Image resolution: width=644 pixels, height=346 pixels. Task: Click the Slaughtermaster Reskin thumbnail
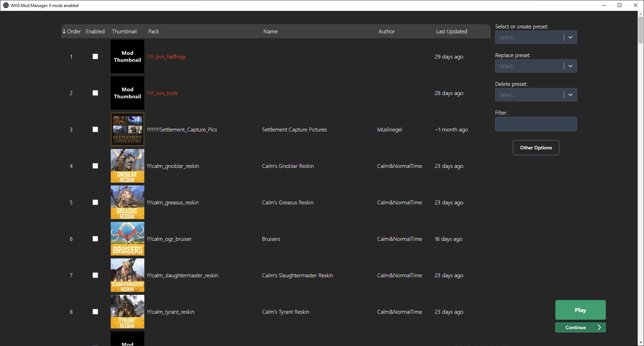128,275
